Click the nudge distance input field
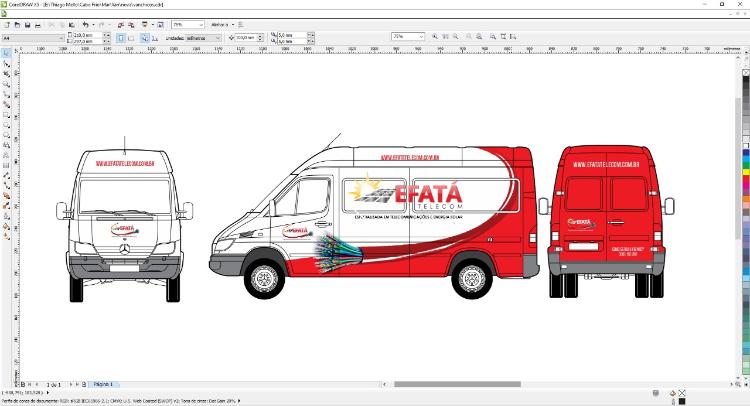The width and height of the screenshot is (750, 406). pyautogui.click(x=246, y=37)
